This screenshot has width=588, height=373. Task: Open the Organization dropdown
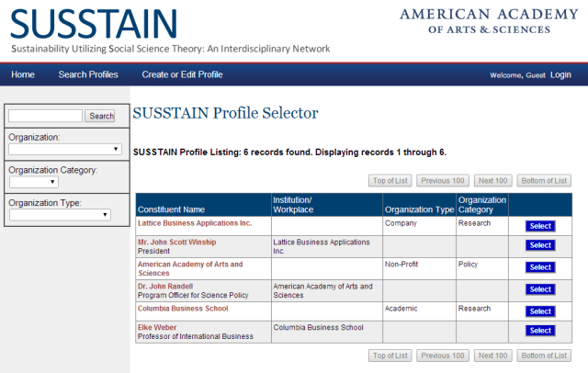(x=65, y=149)
